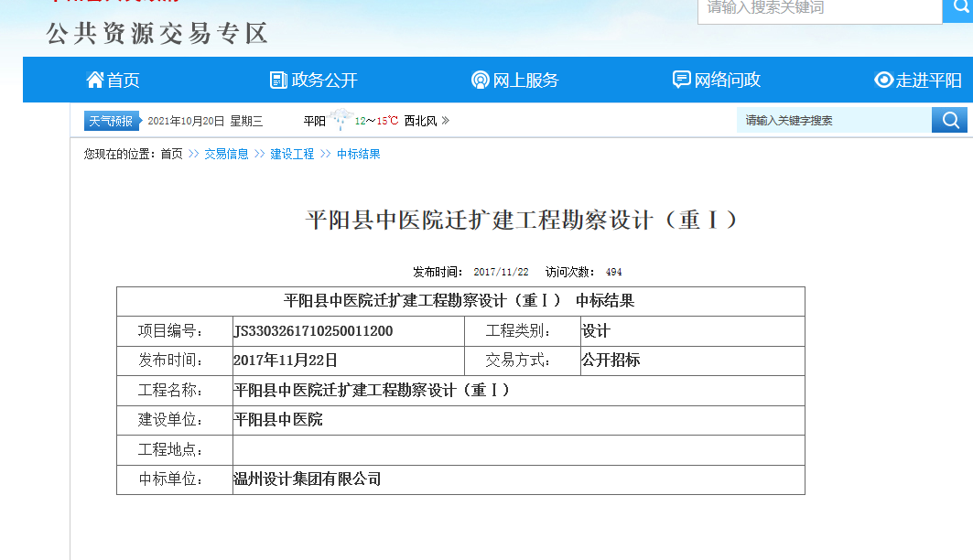This screenshot has width=973, height=560.
Task: Click the eye icon beside 走进平阳
Action: coord(883,81)
